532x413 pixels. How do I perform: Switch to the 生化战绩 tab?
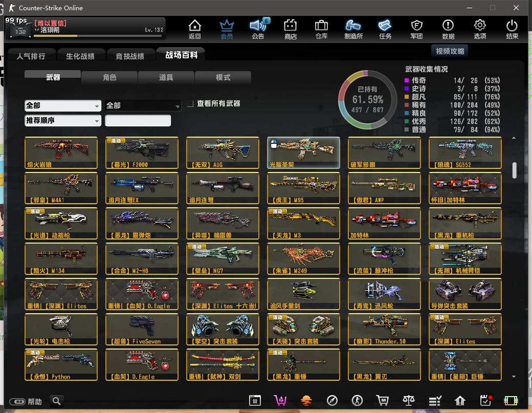pyautogui.click(x=80, y=56)
